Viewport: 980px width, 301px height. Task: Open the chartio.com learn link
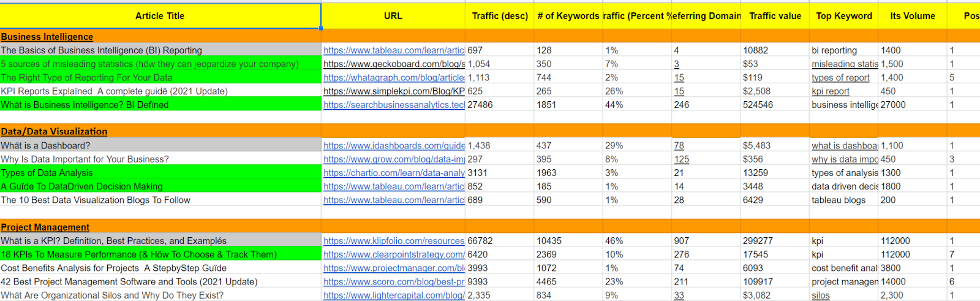pos(394,173)
